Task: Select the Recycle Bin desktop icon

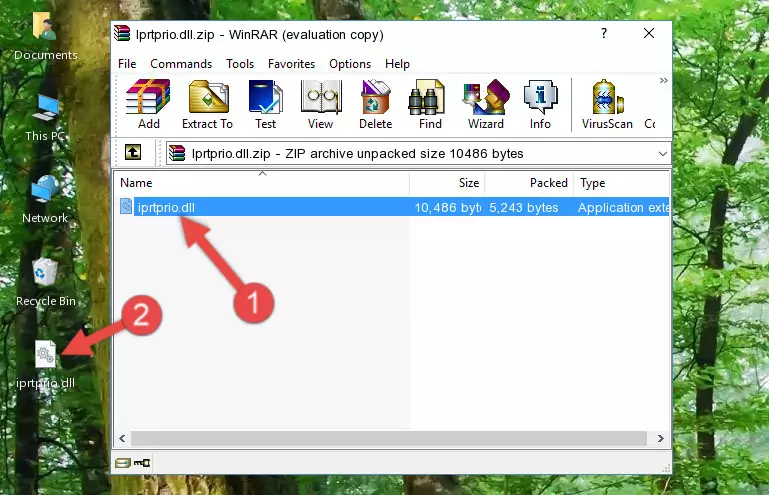Action: tap(46, 283)
